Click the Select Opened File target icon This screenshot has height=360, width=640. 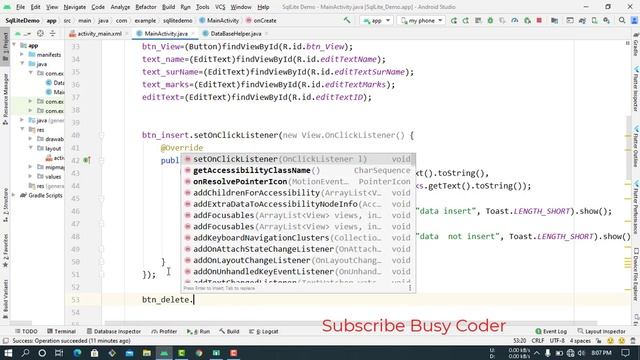click(40, 33)
